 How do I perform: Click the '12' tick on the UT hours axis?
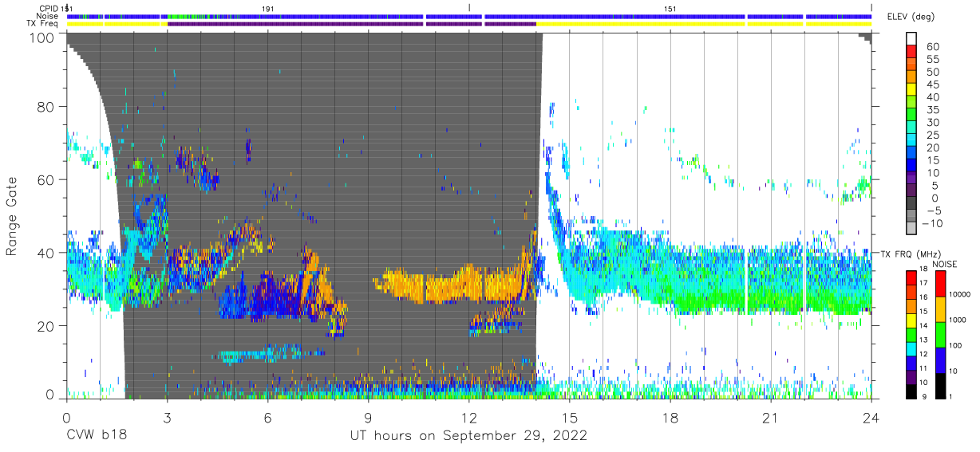(x=468, y=417)
